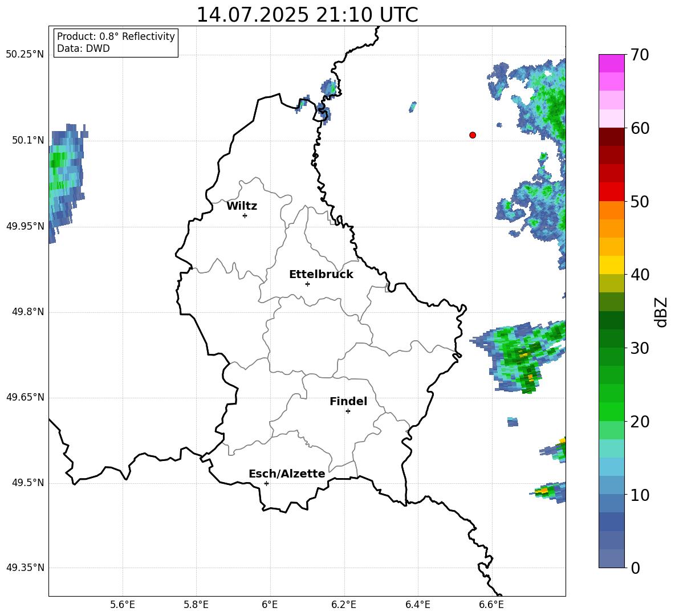Screen dimensions: 675x616
Task: Pick the magenta top colorbar segment
Action: coord(611,63)
